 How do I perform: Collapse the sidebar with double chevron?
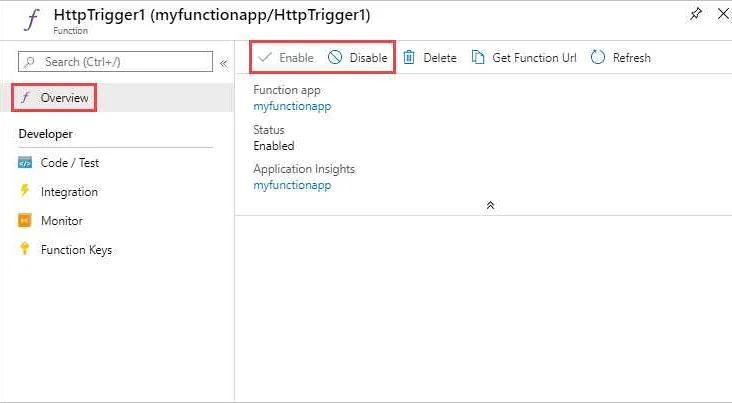tap(224, 64)
